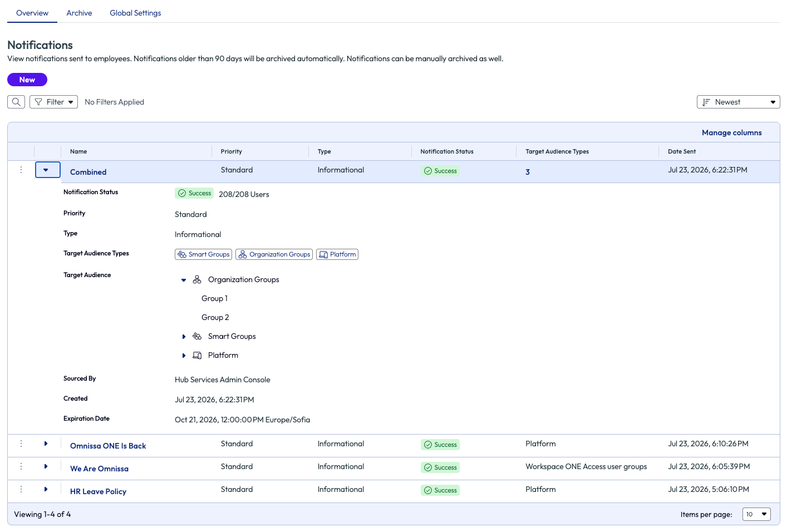787x532 pixels.
Task: Select Group 1 in the audience tree
Action: coord(214,298)
